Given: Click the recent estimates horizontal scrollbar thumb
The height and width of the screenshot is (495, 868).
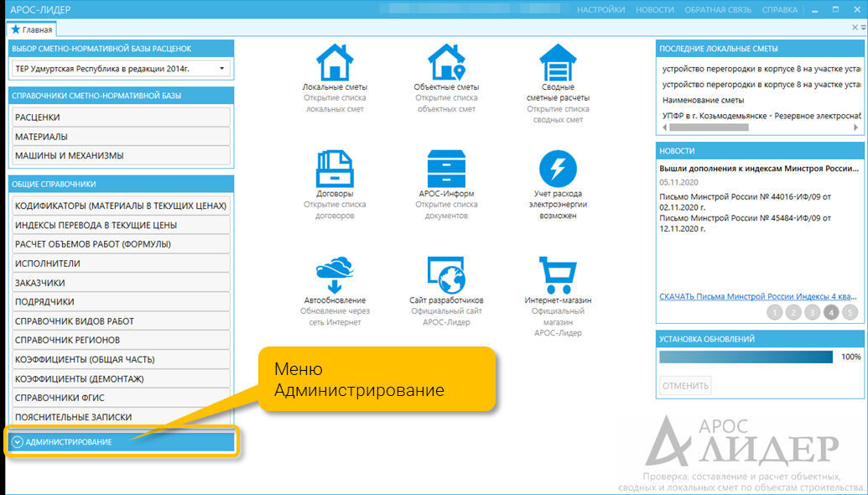Looking at the screenshot, I should (709, 128).
